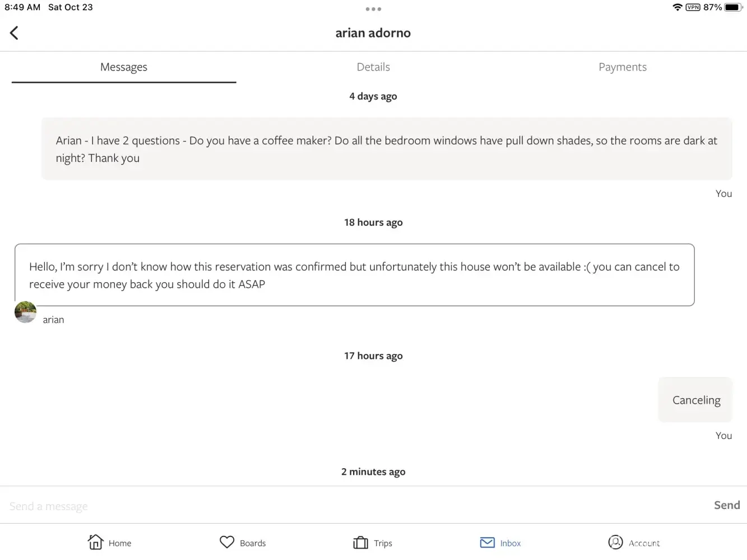Viewport: 747px width, 560px height.
Task: Tap the Boards heart icon
Action: pyautogui.click(x=227, y=542)
